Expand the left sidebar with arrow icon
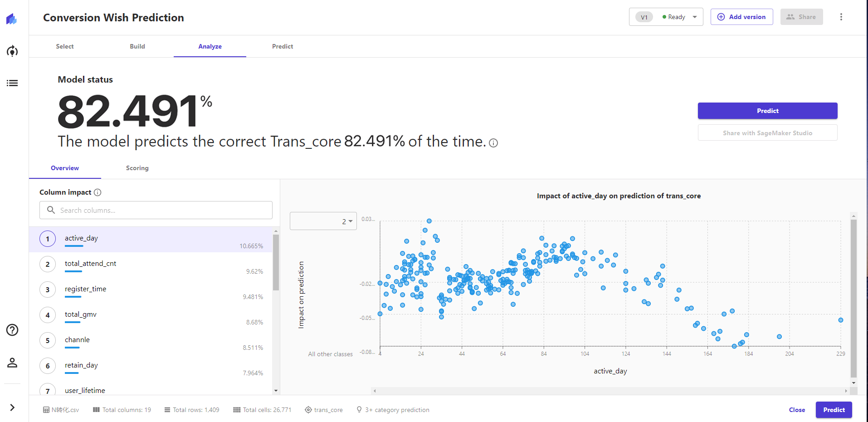This screenshot has height=422, width=868. pos(12,407)
